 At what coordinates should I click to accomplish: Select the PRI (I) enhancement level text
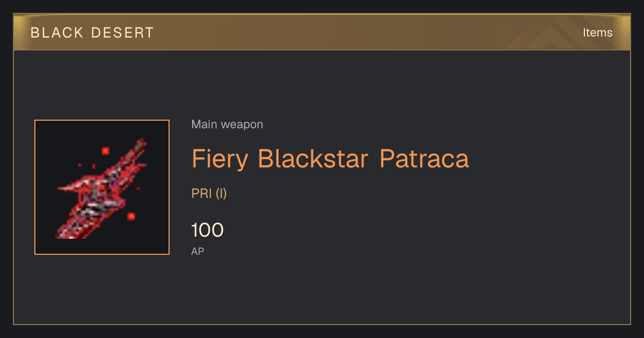coord(209,194)
